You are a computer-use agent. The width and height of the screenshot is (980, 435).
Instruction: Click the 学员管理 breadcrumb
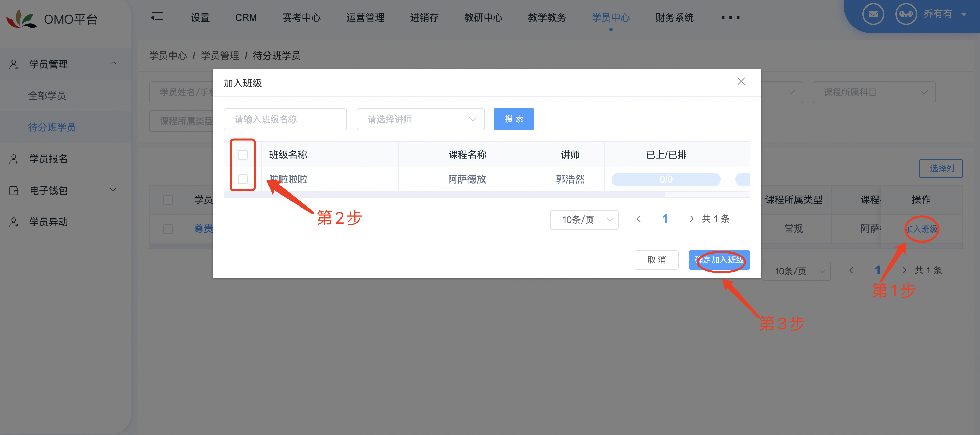(220, 56)
